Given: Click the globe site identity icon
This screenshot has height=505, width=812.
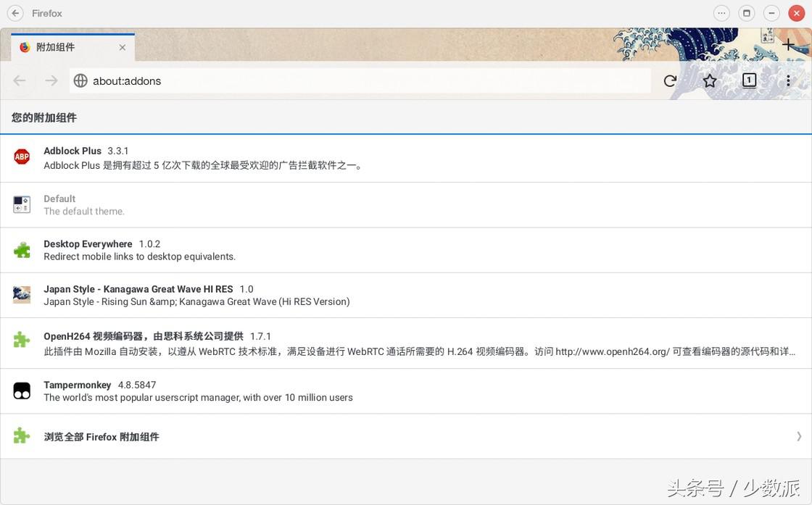Looking at the screenshot, I should [80, 80].
